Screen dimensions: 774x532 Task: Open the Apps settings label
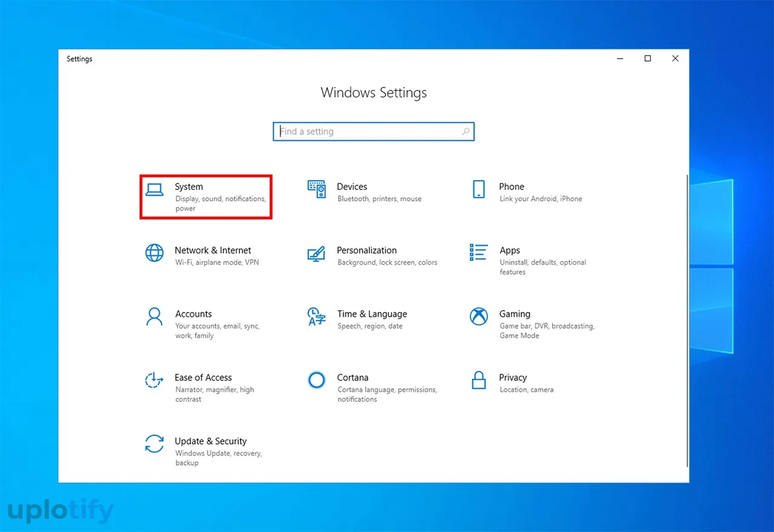tap(510, 250)
